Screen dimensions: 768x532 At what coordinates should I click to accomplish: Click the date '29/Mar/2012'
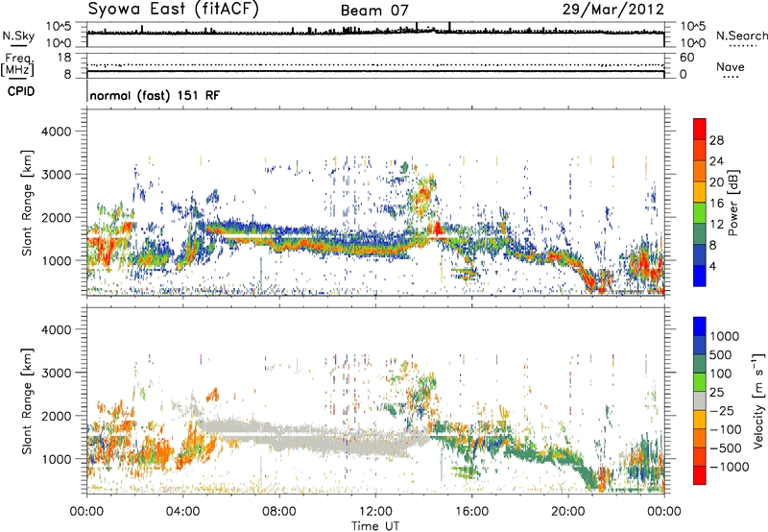point(612,10)
